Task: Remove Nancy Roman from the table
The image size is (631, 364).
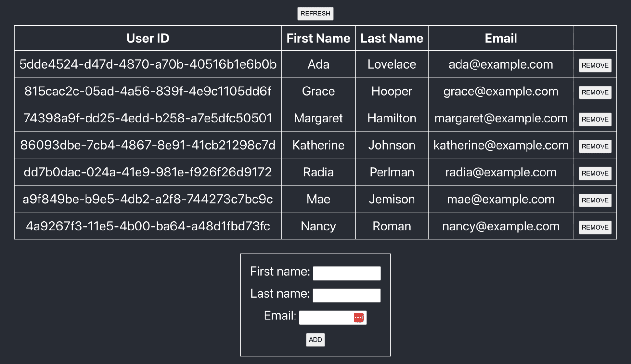Action: (x=595, y=227)
